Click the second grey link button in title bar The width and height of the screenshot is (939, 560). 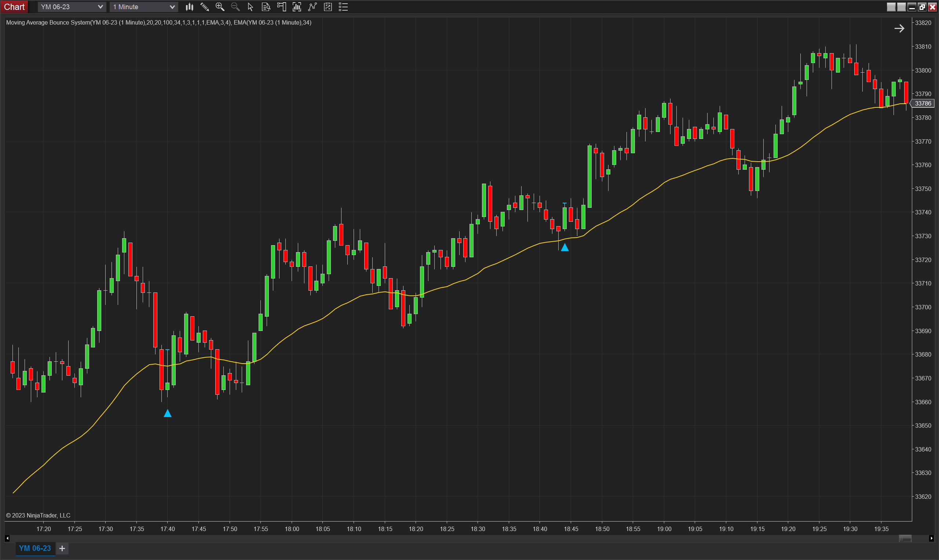901,7
